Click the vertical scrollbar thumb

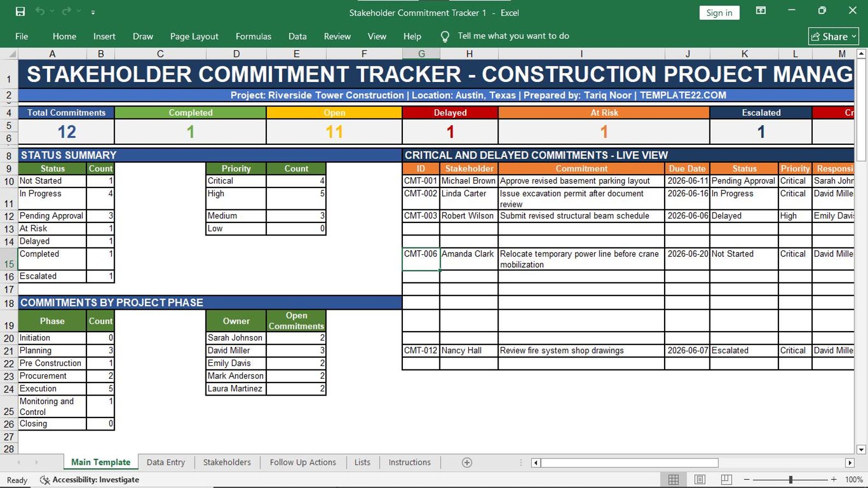[861, 109]
